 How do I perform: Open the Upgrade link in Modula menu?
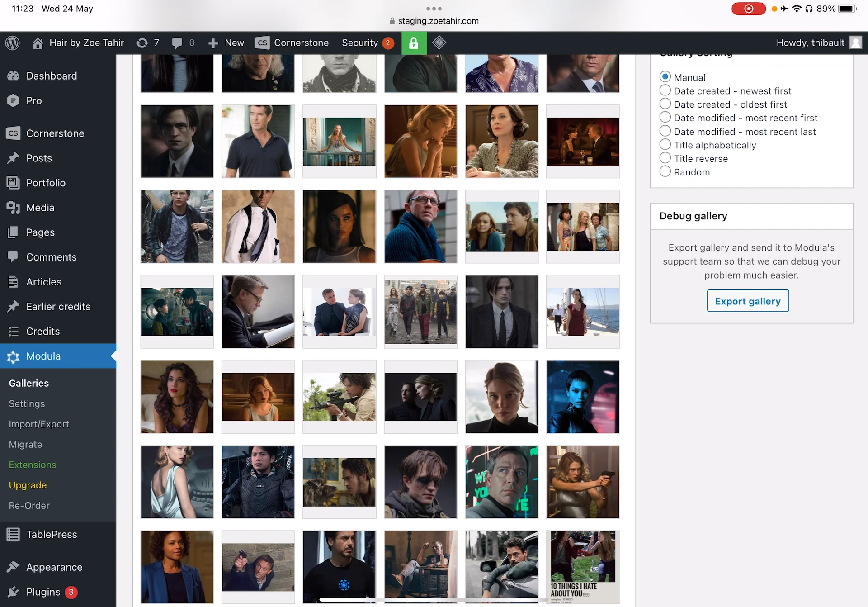click(28, 485)
